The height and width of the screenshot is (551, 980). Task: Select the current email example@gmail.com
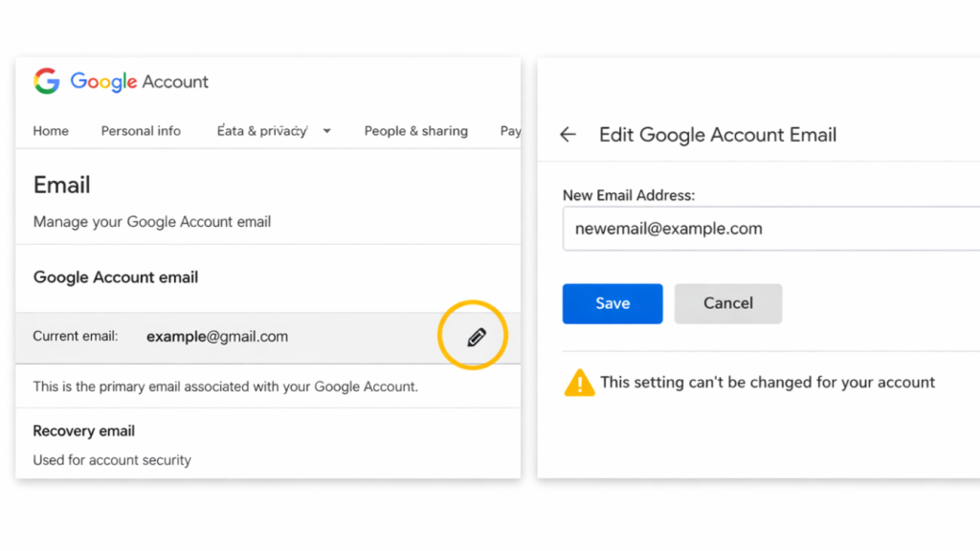click(x=217, y=336)
